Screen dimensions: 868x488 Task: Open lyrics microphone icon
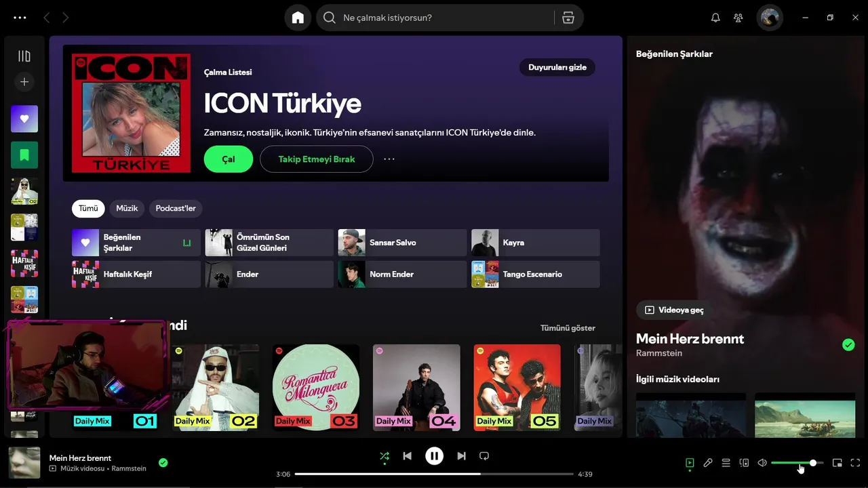708,463
